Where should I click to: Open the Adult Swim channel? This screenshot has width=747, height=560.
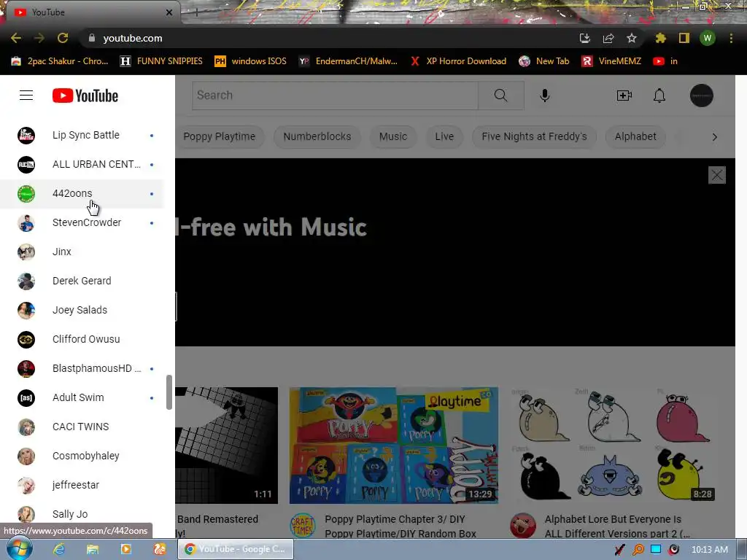coord(82,397)
